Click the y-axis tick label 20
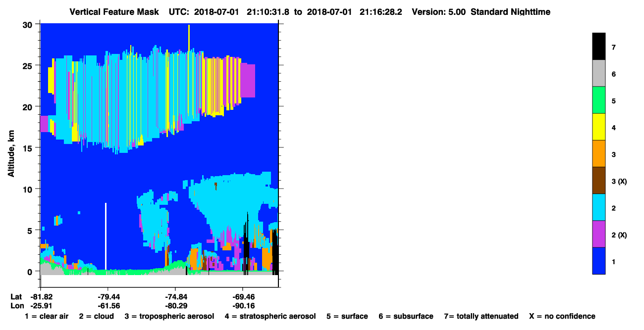This screenshot has width=644, height=330. tap(28, 106)
